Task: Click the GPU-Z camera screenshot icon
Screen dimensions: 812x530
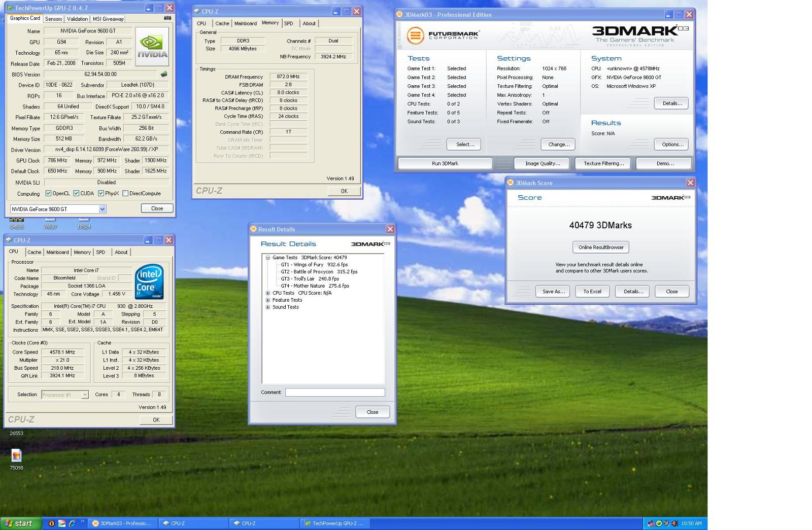Action: tap(167, 18)
